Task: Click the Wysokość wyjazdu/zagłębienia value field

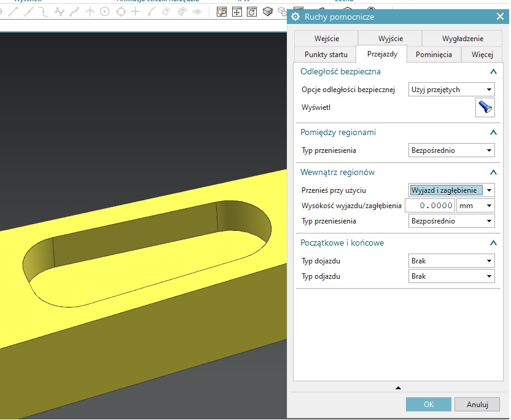Action: (x=430, y=206)
